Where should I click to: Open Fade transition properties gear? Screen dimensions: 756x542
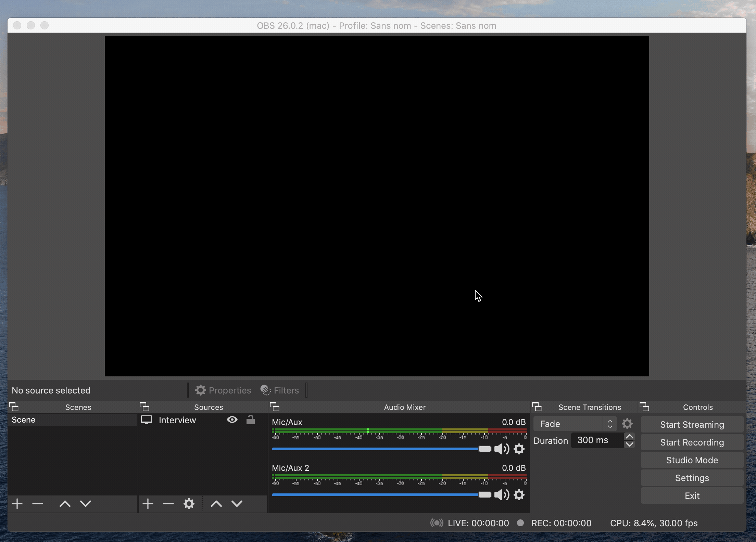pos(627,424)
